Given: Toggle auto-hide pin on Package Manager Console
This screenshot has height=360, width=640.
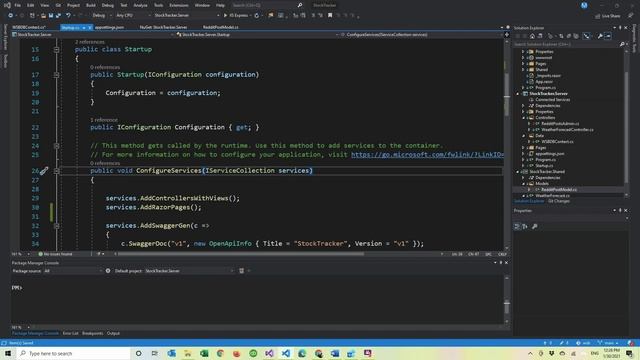Looking at the screenshot, I should 501,263.
